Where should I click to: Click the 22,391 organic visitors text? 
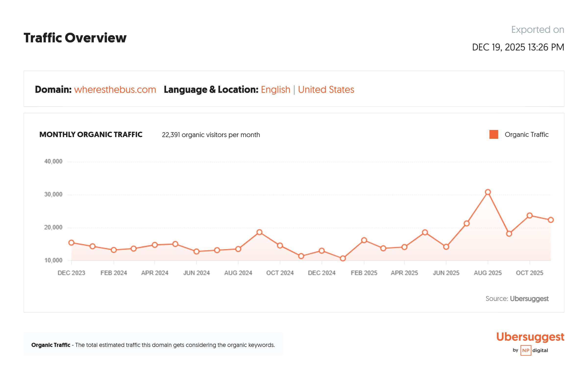(210, 135)
